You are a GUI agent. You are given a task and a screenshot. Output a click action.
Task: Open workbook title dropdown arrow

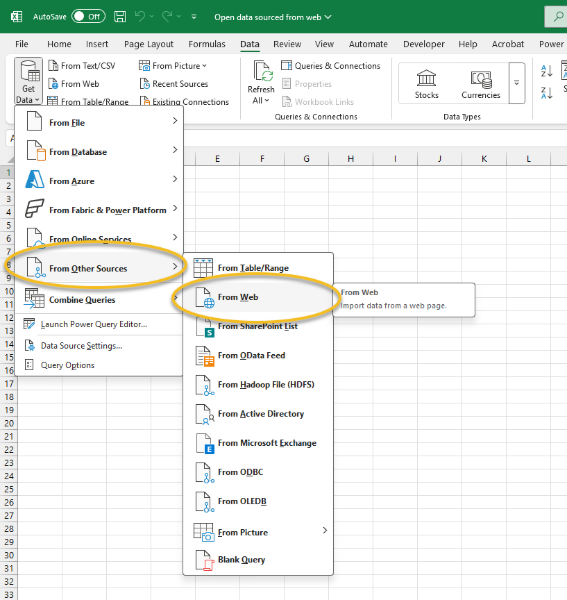click(x=328, y=17)
